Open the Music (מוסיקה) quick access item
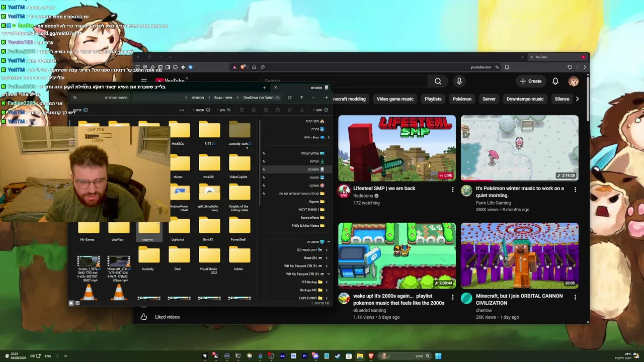 [317, 186]
